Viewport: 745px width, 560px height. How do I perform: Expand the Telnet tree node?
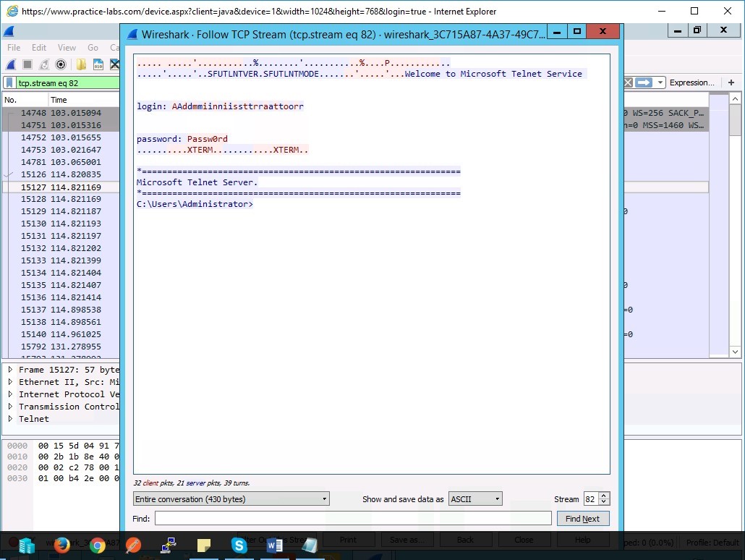[10, 419]
